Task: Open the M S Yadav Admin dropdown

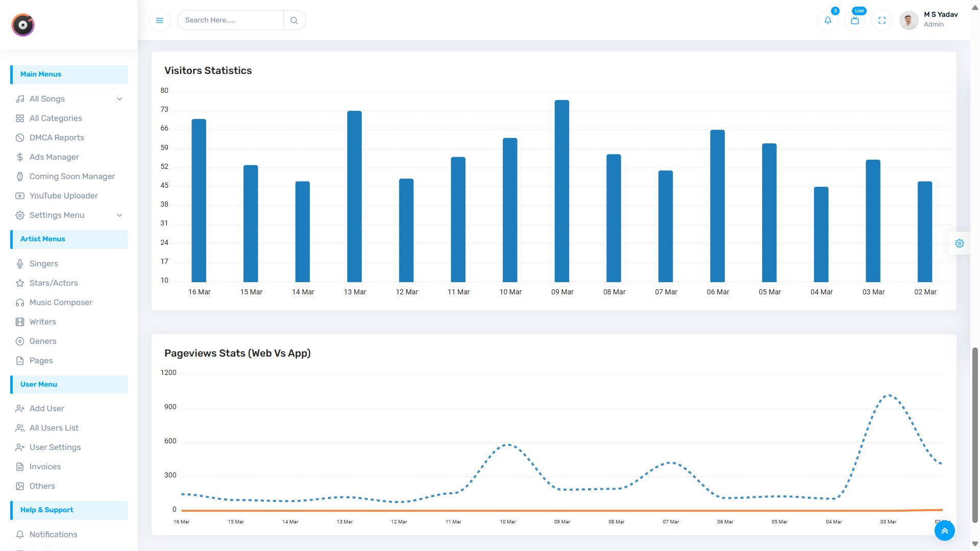Action: tap(940, 19)
